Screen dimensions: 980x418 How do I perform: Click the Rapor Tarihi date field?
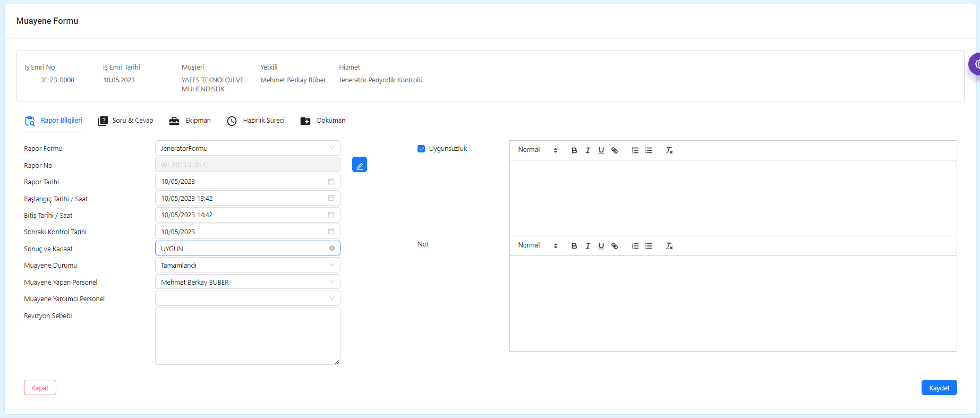coord(248,182)
